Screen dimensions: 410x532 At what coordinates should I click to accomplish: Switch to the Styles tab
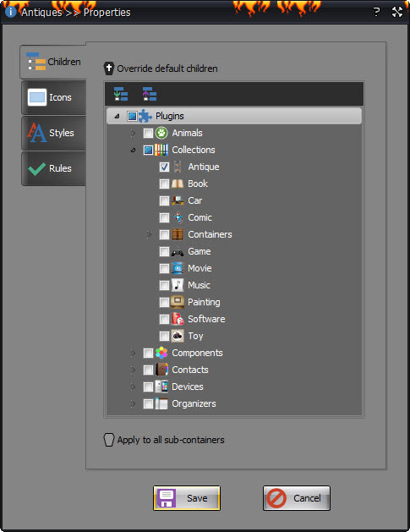pyautogui.click(x=53, y=133)
